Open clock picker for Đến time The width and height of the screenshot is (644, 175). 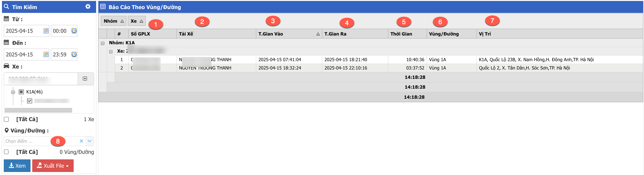pos(74,54)
